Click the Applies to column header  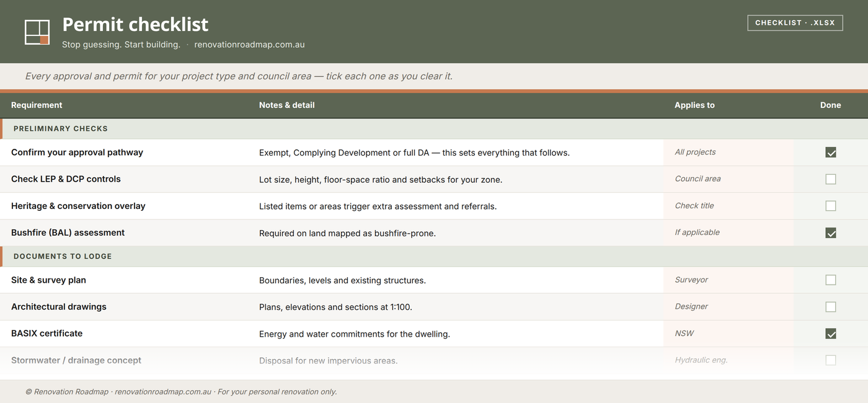coord(694,105)
